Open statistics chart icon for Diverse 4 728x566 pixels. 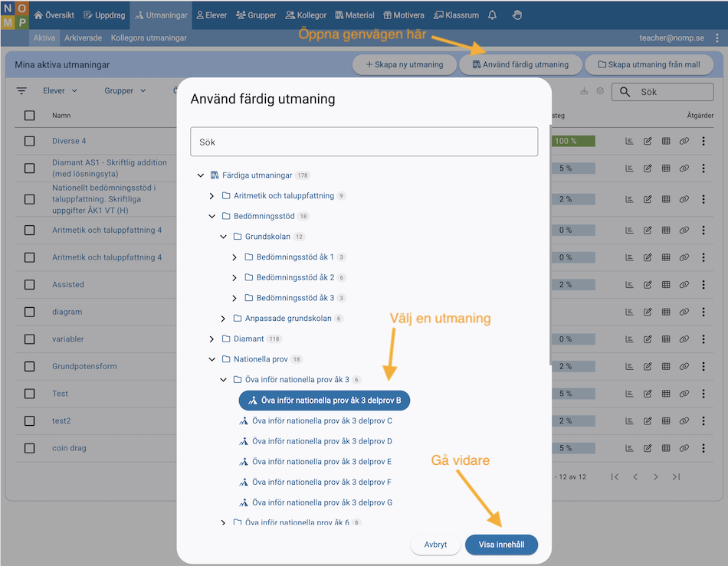point(629,141)
